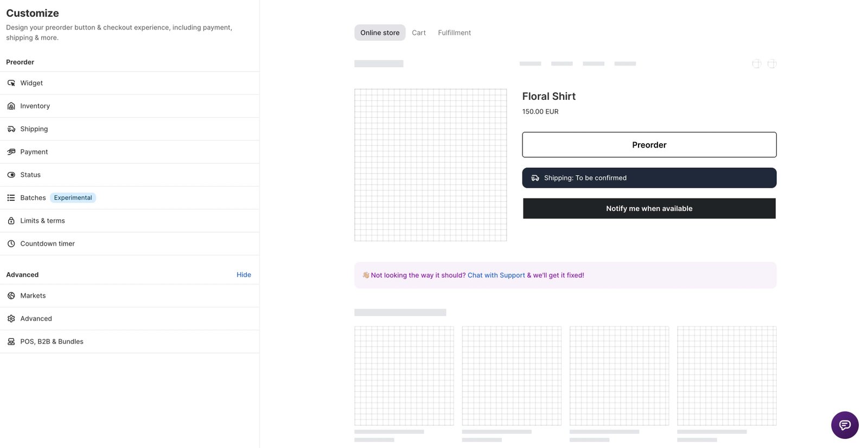Screen dimensions: 868x448
Task: Click the Status eye icon
Action: click(11, 175)
